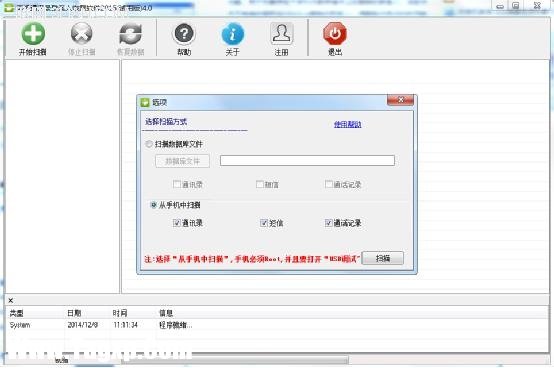Click the grey refresh-arrows Recover icon

click(130, 34)
